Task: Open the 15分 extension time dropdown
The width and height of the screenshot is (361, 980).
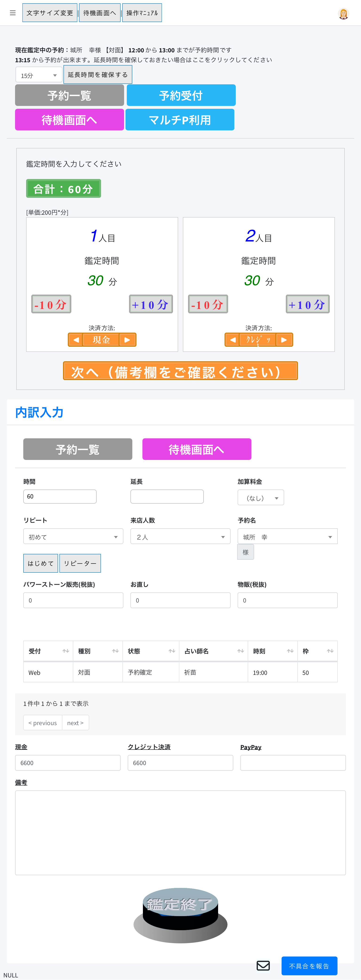Action: 39,75
